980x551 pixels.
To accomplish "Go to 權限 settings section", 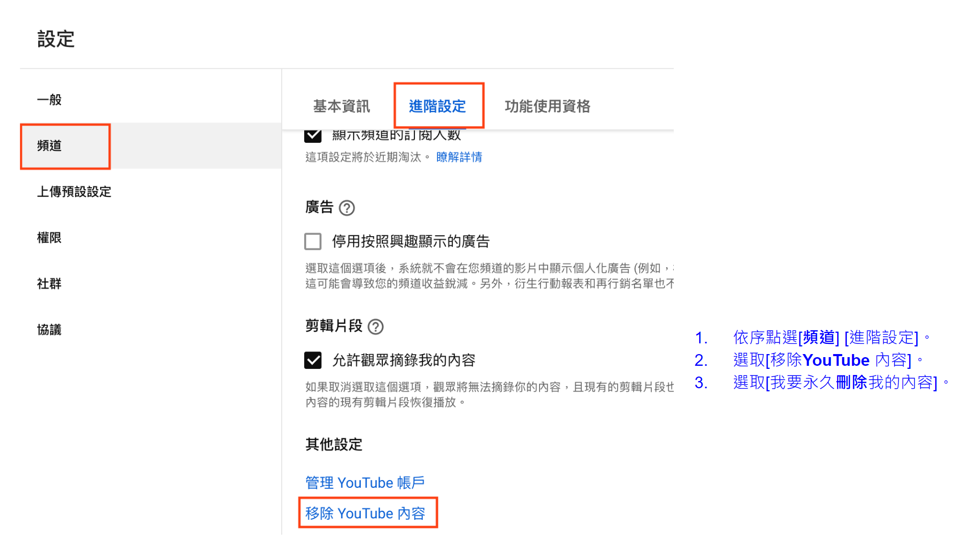I will tap(50, 238).
